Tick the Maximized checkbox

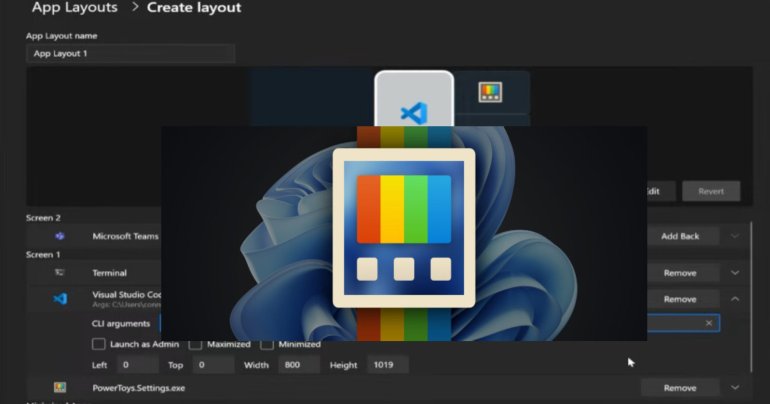pyautogui.click(x=196, y=344)
